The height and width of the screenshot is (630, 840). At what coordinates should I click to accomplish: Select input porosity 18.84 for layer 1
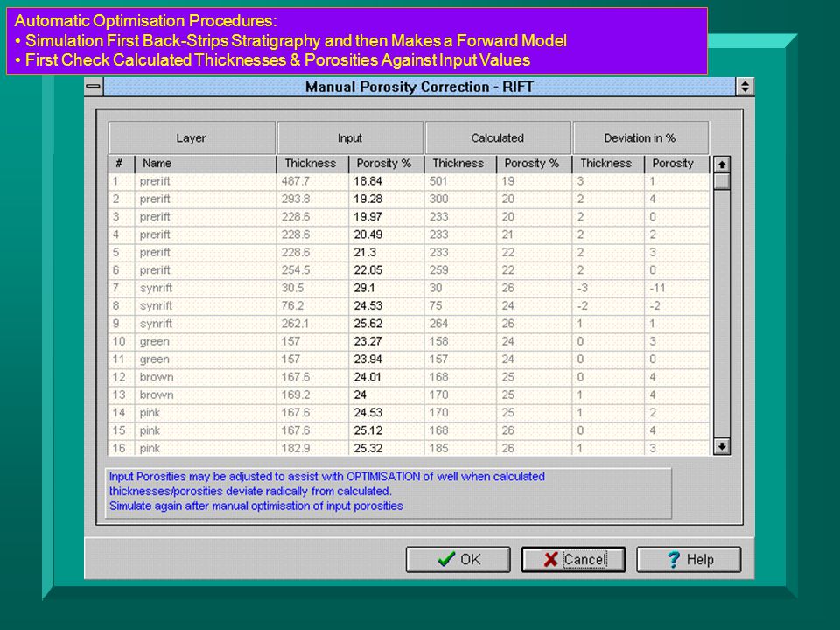tap(386, 181)
